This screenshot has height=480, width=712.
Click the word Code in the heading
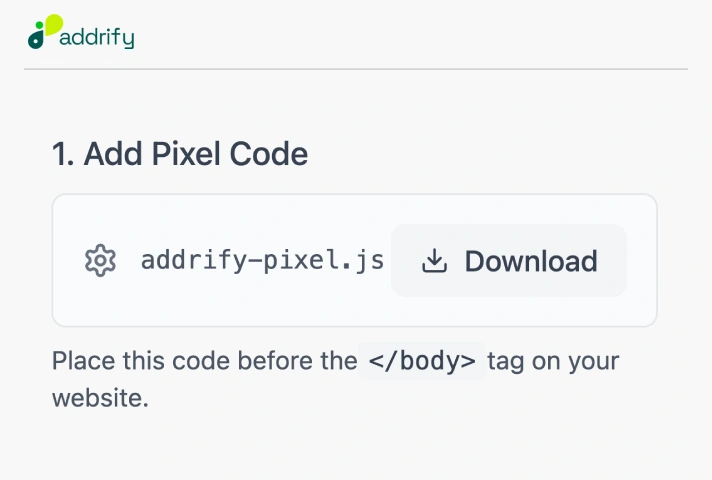coord(269,153)
